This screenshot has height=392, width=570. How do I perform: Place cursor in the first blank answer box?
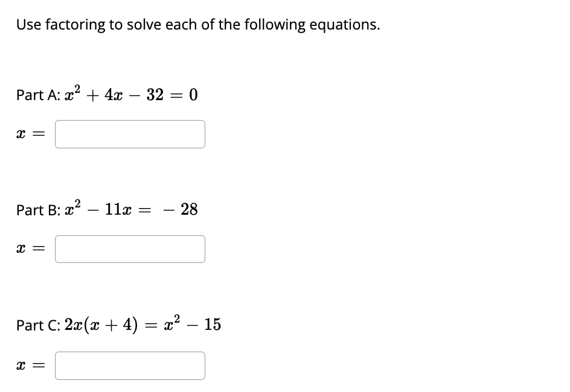click(x=130, y=134)
